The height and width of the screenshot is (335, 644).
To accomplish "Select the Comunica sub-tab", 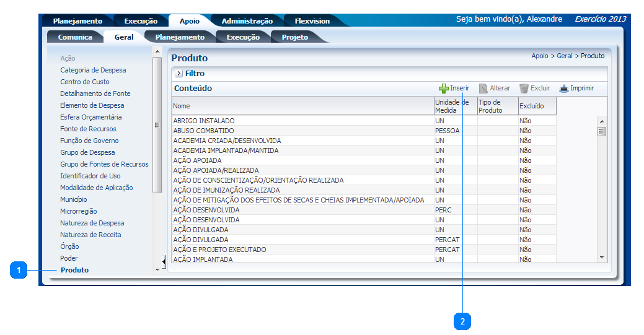I will pos(75,37).
